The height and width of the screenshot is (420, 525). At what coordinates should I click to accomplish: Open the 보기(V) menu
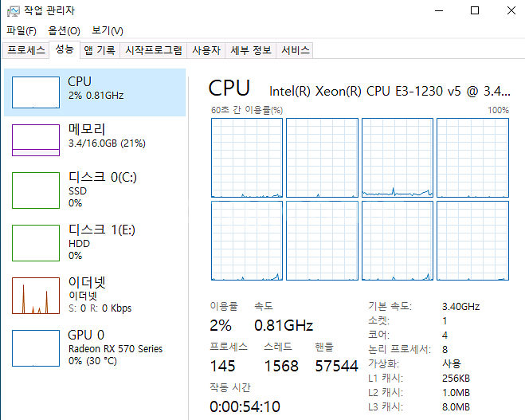(x=108, y=31)
